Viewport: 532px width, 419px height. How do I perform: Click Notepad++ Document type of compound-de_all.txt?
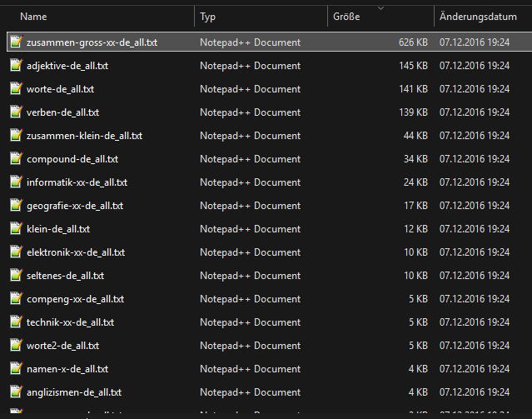[250, 159]
